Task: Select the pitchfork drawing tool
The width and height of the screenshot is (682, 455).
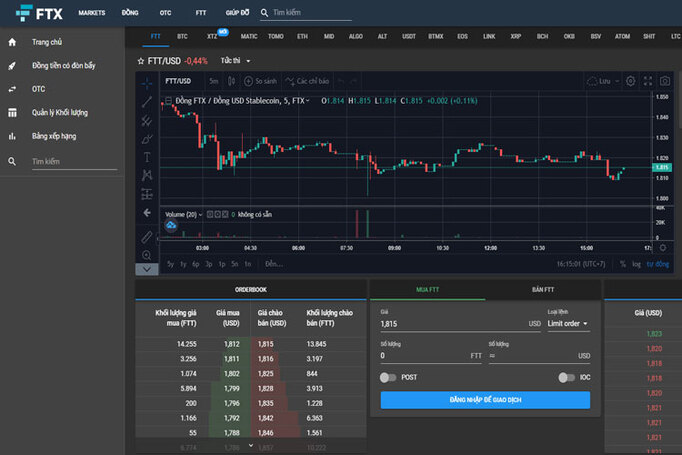Action: (147, 120)
